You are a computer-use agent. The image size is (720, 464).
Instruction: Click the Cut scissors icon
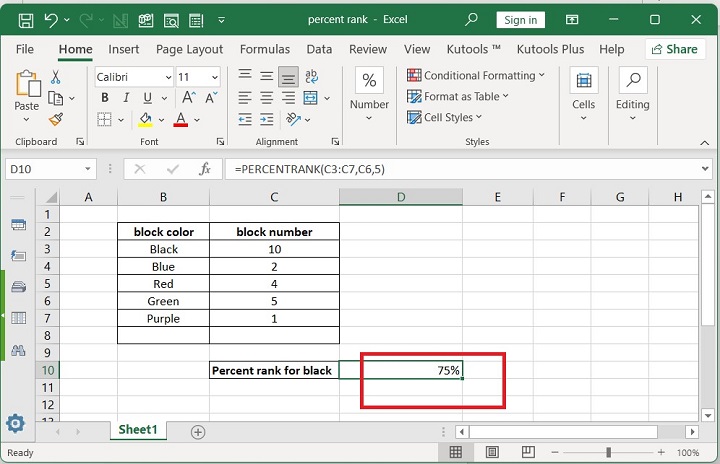coord(56,77)
